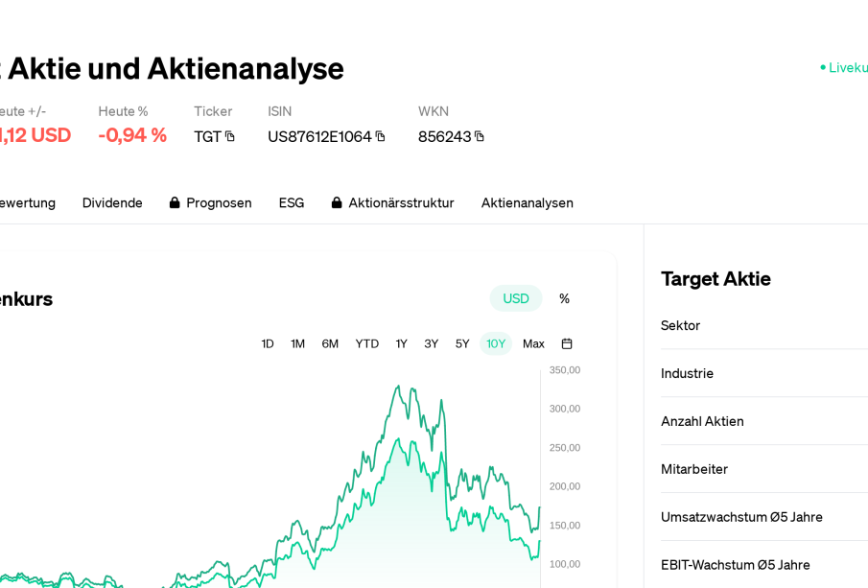Click the Sektor row in Target Aktie
Viewport: 868px width, 588px height.
pyautogui.click(x=763, y=325)
